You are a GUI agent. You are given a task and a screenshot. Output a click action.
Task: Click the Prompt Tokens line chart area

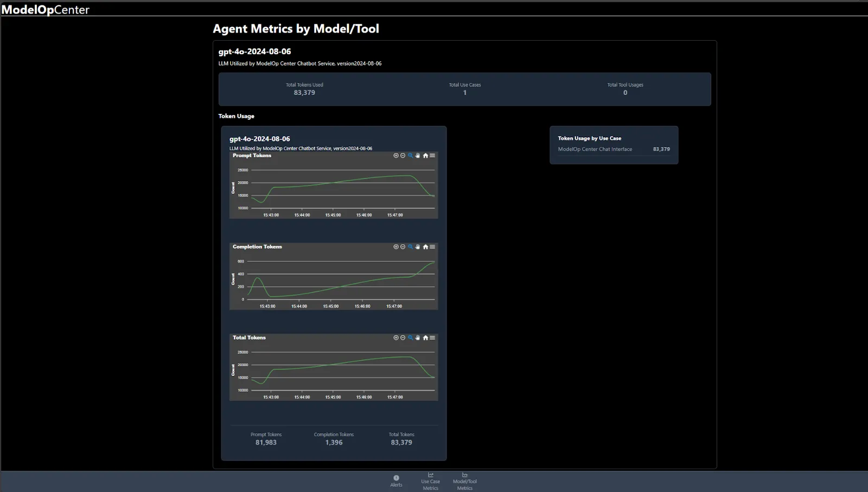[342, 189]
